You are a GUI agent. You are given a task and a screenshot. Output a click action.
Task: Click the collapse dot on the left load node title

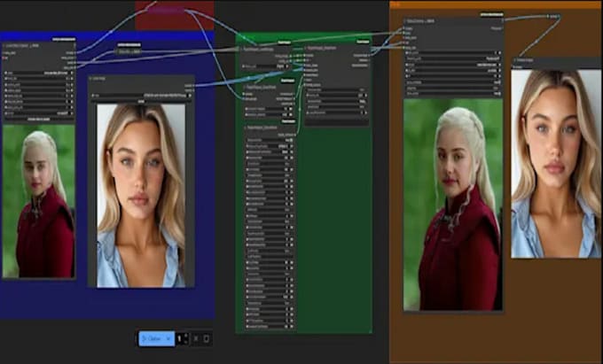pos(5,45)
